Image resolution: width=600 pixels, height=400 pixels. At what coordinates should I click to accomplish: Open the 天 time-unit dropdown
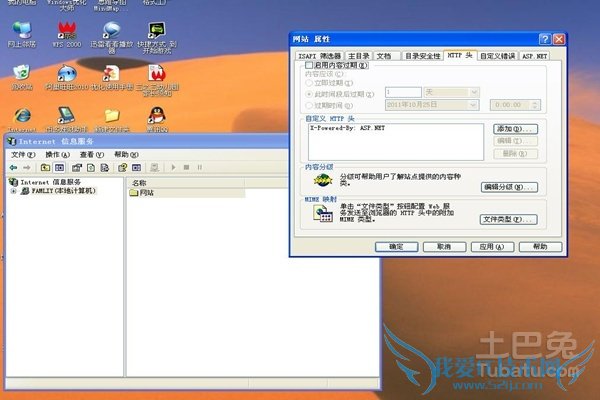click(x=474, y=92)
